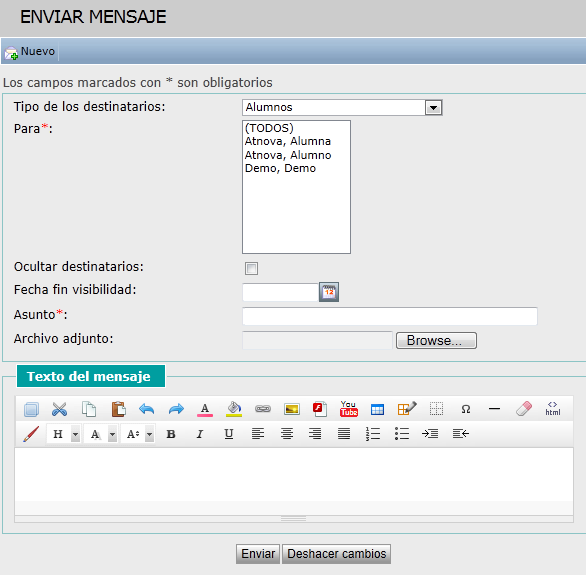Click the H heading button
586x575 pixels.
(x=58, y=434)
